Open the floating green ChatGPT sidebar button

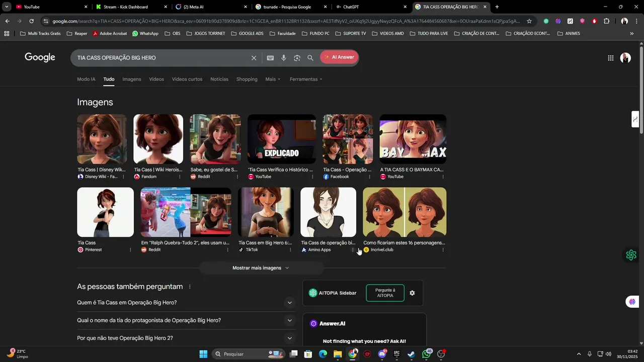click(631, 255)
